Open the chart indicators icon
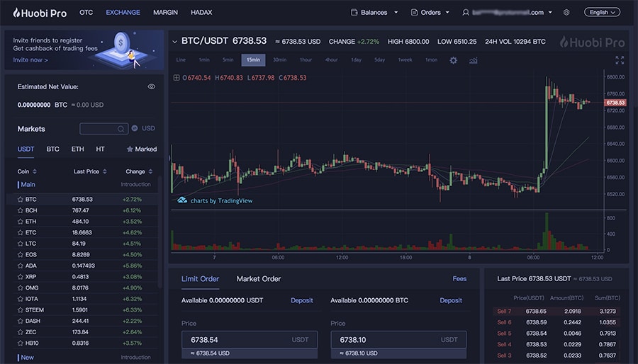This screenshot has width=638, height=364. (473, 60)
